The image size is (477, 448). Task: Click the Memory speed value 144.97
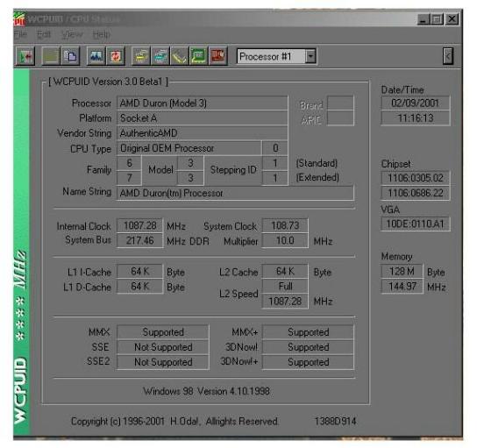(x=402, y=286)
